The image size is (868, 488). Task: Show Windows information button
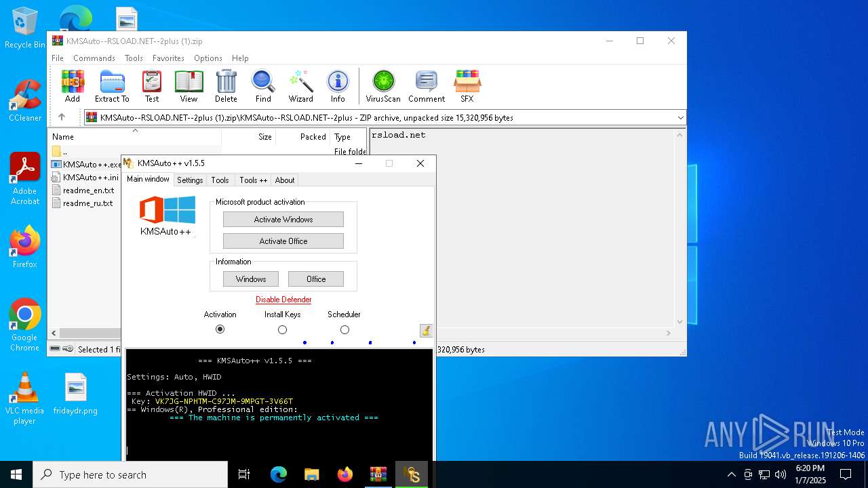(251, 279)
